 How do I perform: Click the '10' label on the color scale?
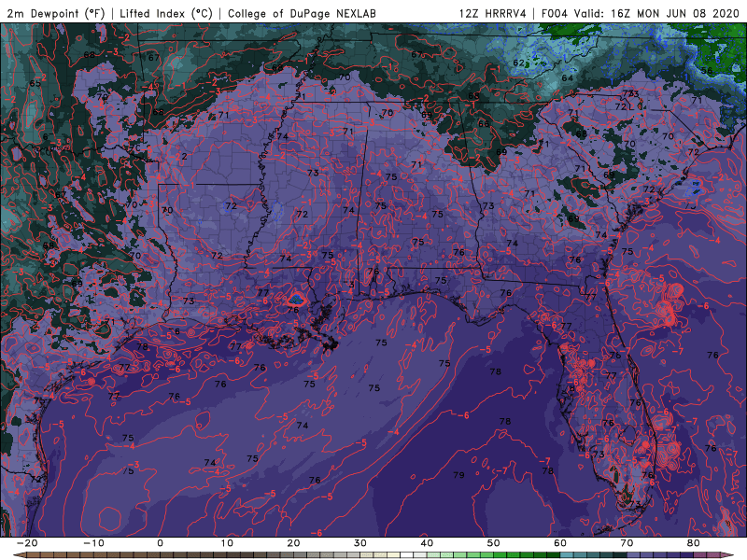[227, 543]
